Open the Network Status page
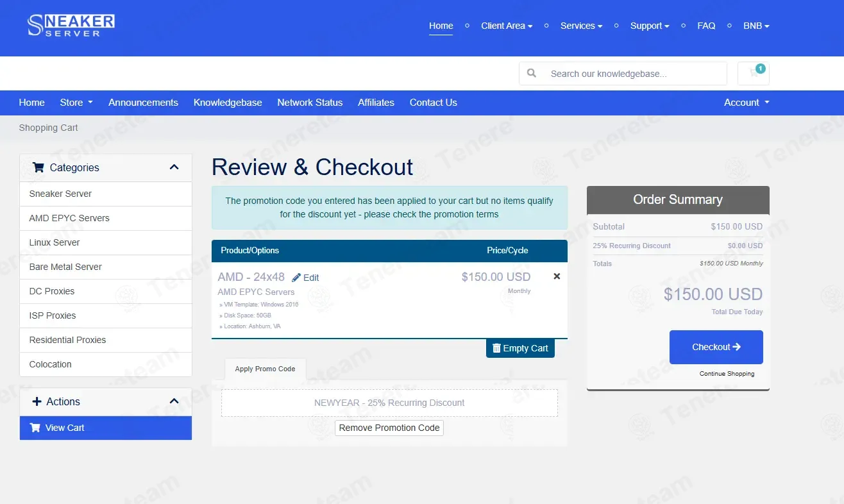The image size is (844, 504). coord(310,103)
